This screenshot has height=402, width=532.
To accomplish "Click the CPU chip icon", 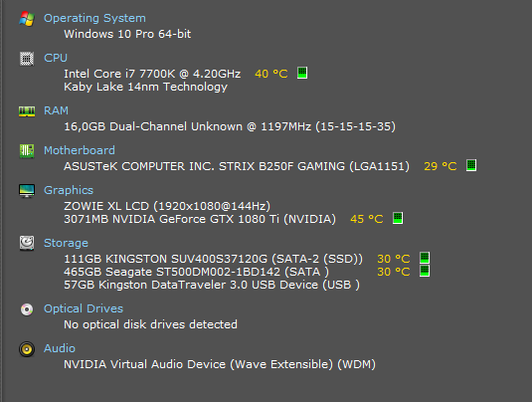I will pos(27,59).
